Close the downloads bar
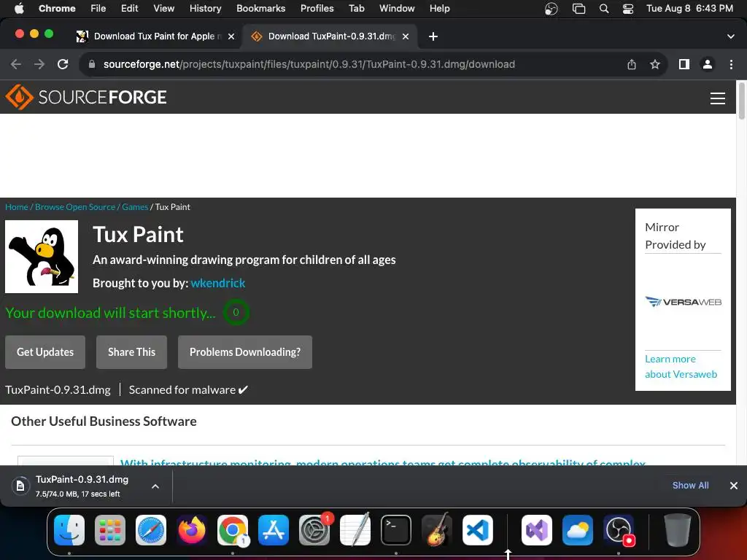The image size is (747, 560). point(734,486)
